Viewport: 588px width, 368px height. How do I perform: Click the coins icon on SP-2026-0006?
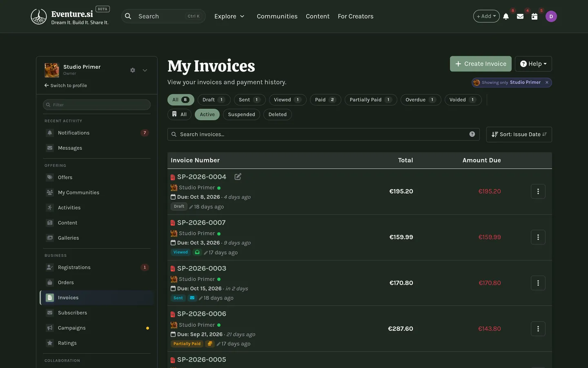[209, 344]
